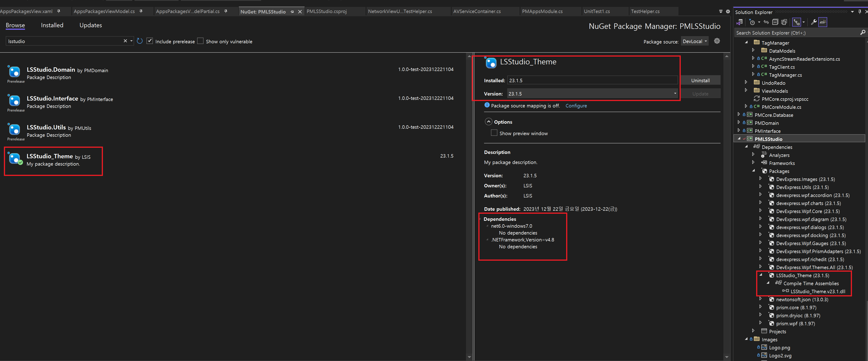
Task: Switch views icon in Solution Explorer
Action: point(740,22)
